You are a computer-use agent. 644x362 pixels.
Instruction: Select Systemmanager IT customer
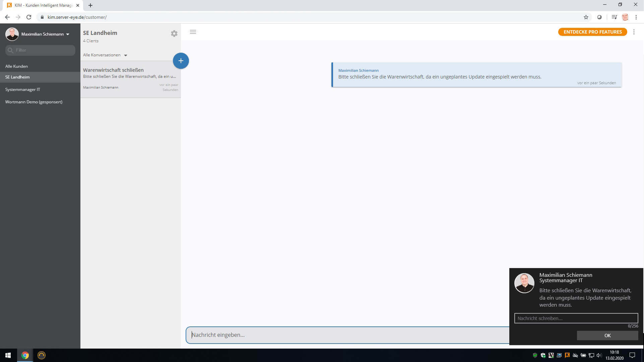coord(22,90)
